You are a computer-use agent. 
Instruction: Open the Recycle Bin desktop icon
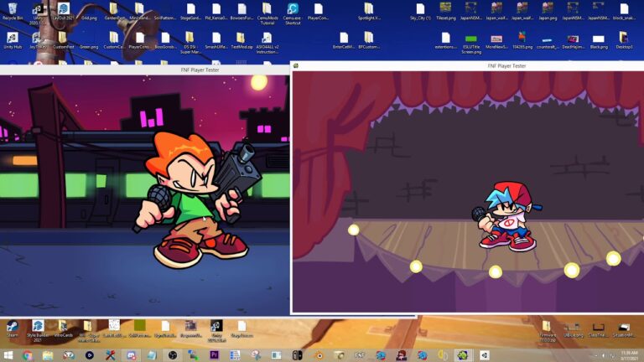(x=13, y=9)
